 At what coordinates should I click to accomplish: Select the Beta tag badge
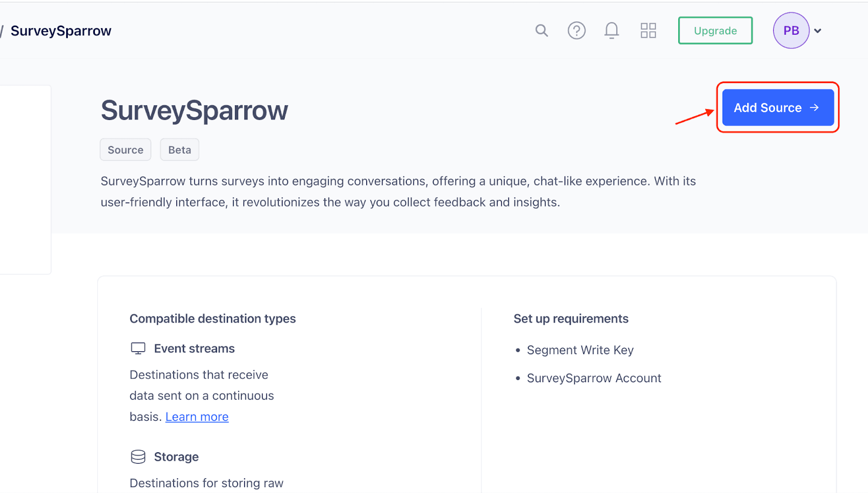[x=180, y=150]
